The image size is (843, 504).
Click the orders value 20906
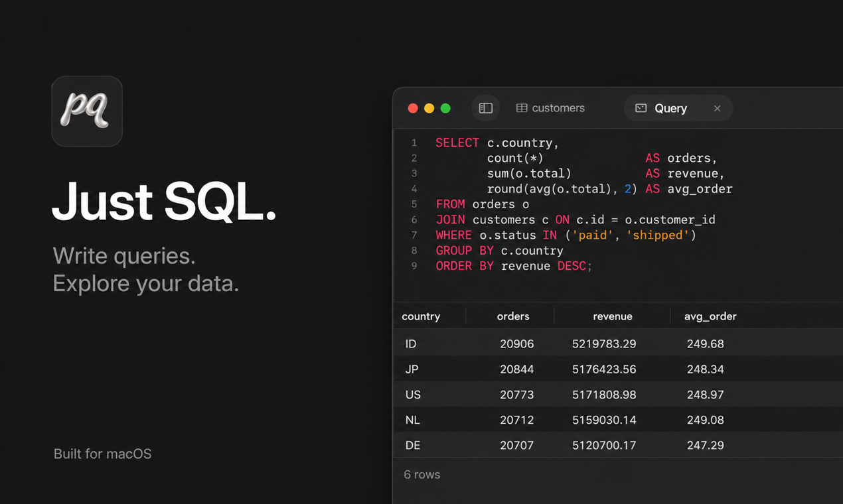[x=517, y=344]
